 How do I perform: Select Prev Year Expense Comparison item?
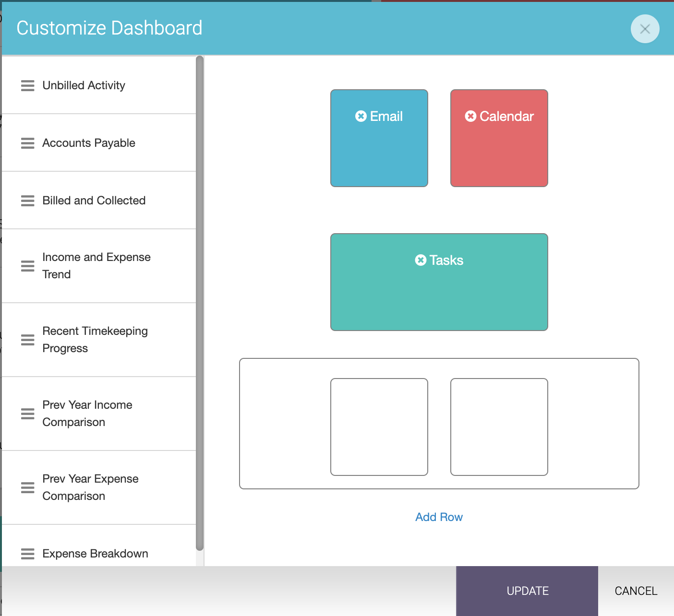point(99,487)
